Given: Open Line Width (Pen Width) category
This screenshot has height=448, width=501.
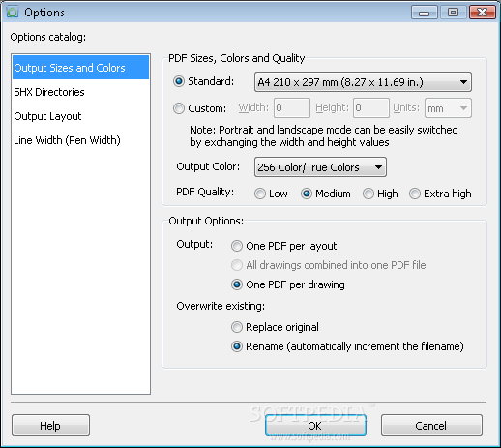Looking at the screenshot, I should (80, 140).
